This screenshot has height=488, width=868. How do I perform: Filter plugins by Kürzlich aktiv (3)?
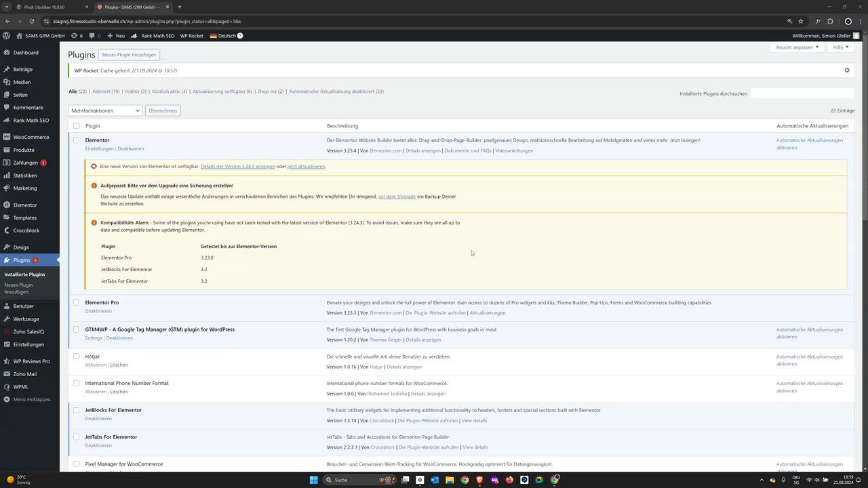[170, 91]
